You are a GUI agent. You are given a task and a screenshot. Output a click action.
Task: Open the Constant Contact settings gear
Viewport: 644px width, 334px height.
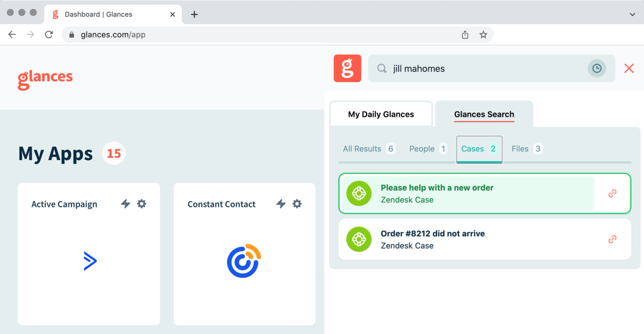[x=297, y=204]
